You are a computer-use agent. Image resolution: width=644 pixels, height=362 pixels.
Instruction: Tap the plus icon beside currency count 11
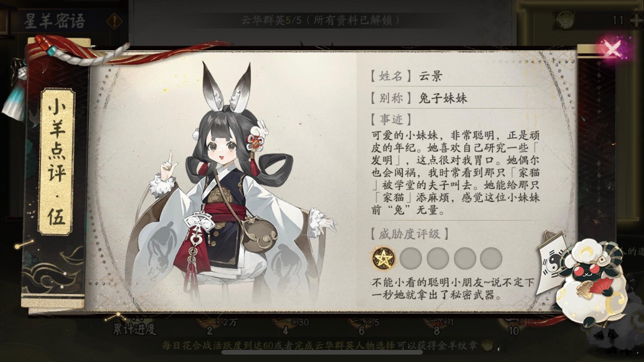637,20
